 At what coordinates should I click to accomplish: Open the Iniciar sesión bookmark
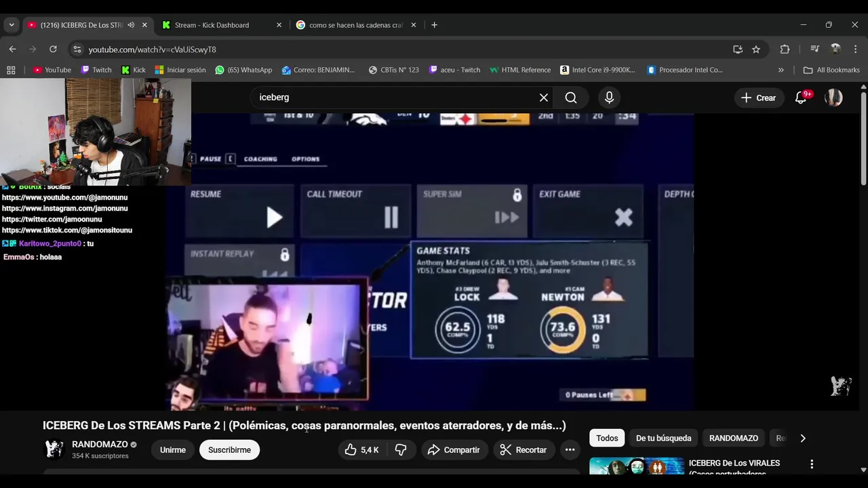pyautogui.click(x=180, y=70)
